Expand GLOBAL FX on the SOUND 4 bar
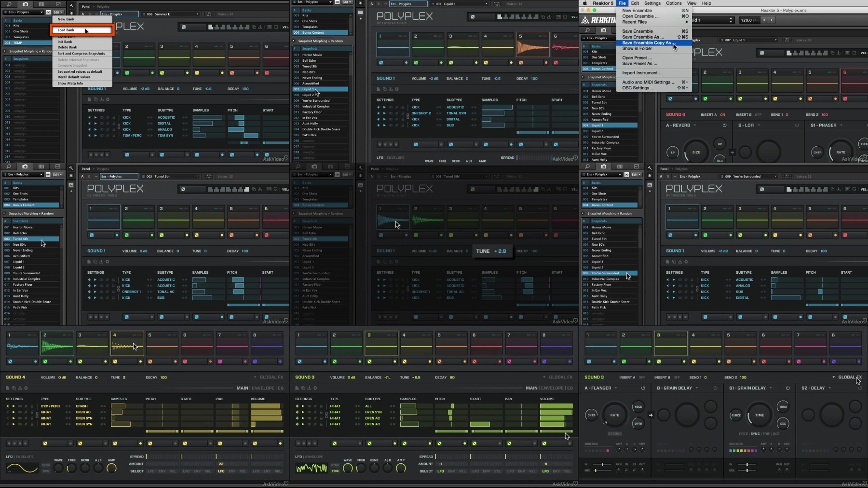This screenshot has width=868, height=488. (x=268, y=377)
